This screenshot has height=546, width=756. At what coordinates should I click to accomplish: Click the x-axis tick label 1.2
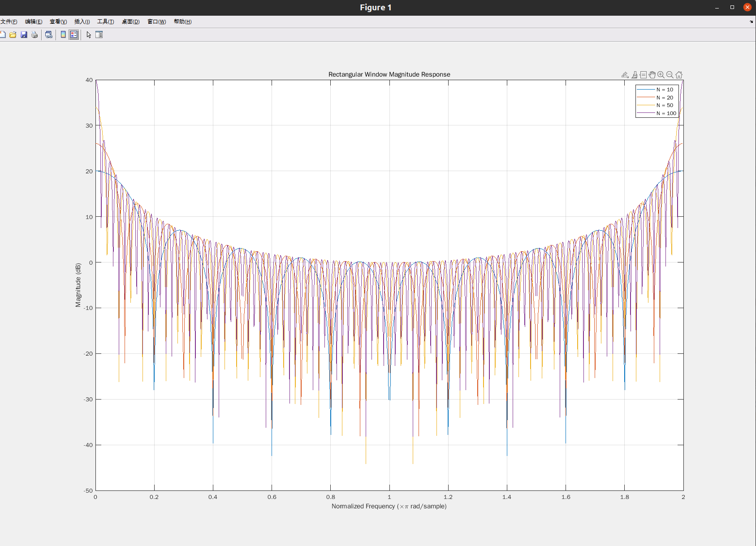click(x=448, y=497)
